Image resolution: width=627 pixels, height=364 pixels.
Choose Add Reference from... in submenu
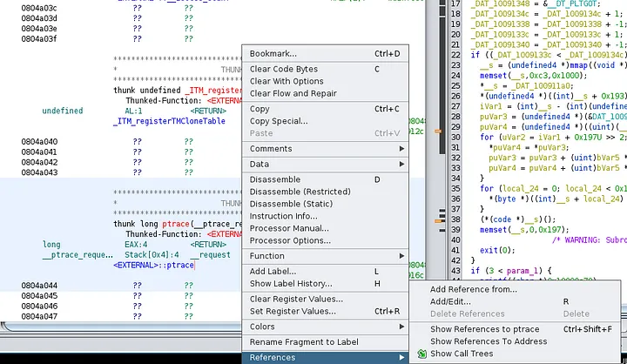click(x=515, y=289)
